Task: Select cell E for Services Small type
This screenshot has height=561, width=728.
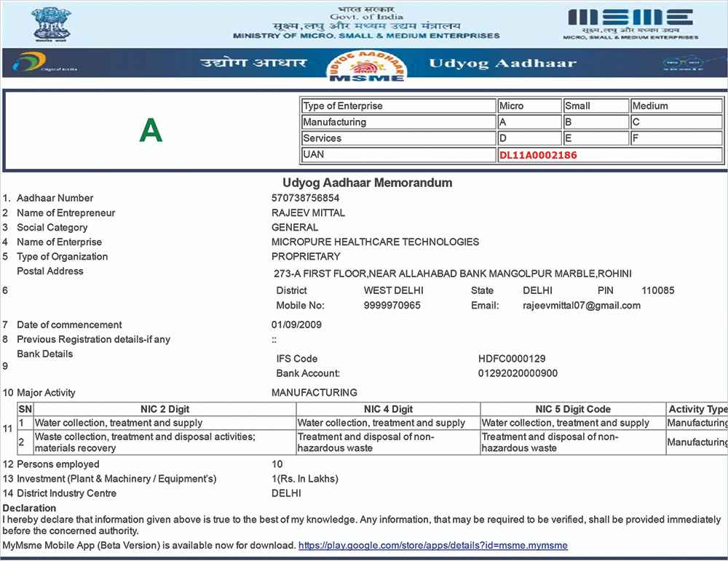Action: click(x=596, y=138)
